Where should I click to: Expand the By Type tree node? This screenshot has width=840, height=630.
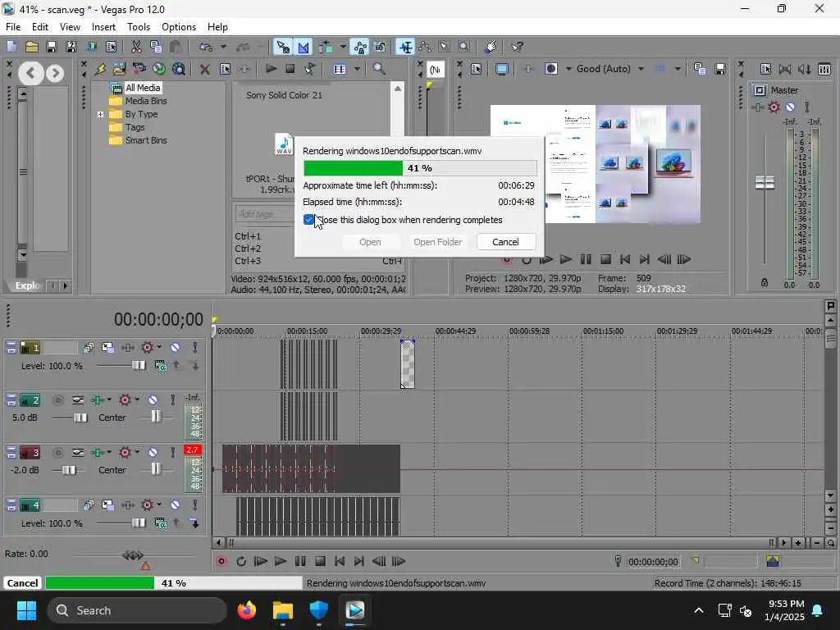coord(100,114)
